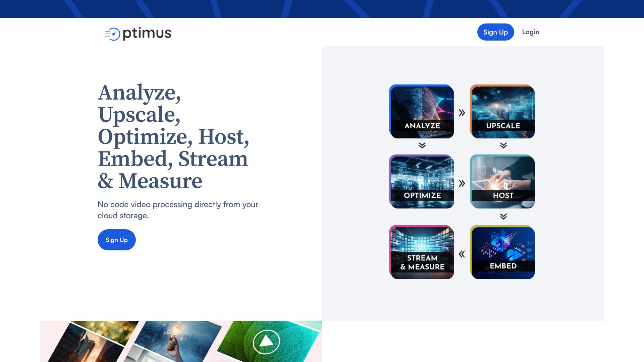Toggle the Upscale downward chevron
644x362 pixels.
(503, 145)
